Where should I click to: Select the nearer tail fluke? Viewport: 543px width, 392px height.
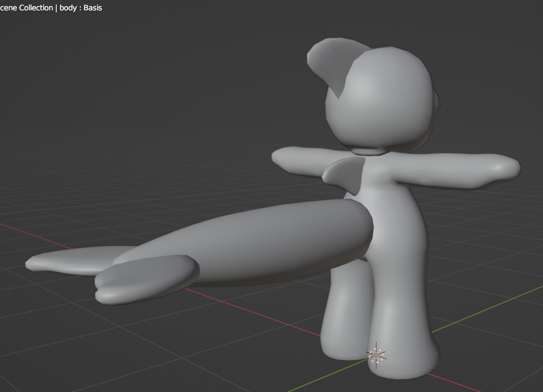pos(145,278)
